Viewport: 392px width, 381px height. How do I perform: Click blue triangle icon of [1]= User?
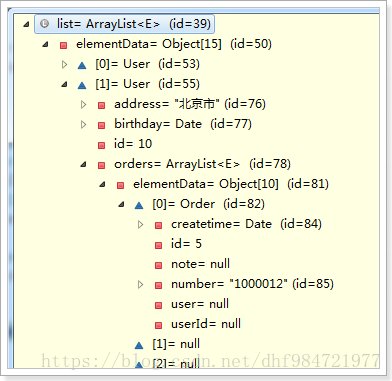82,85
